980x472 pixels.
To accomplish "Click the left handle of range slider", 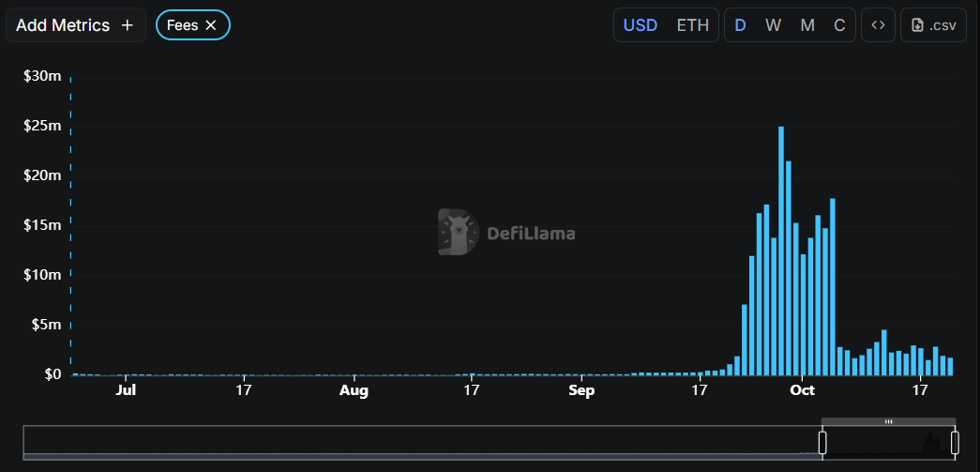I will tap(822, 443).
